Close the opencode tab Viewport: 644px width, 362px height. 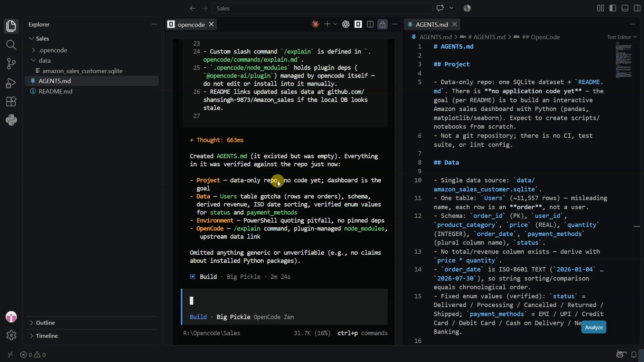tap(211, 24)
